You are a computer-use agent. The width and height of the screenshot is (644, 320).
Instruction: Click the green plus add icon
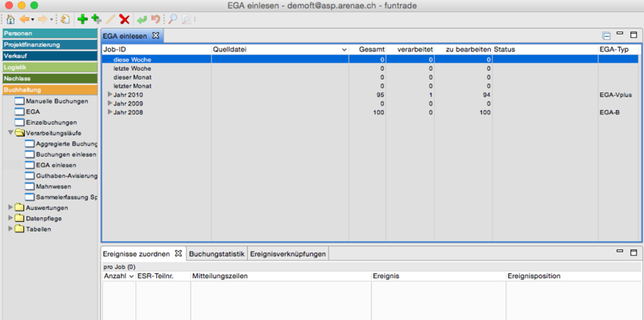(83, 18)
